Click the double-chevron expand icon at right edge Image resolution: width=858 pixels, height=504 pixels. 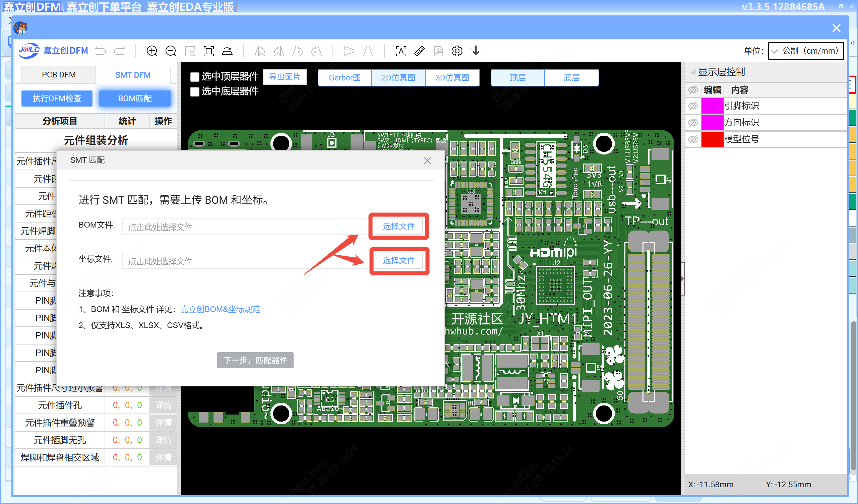(x=853, y=43)
